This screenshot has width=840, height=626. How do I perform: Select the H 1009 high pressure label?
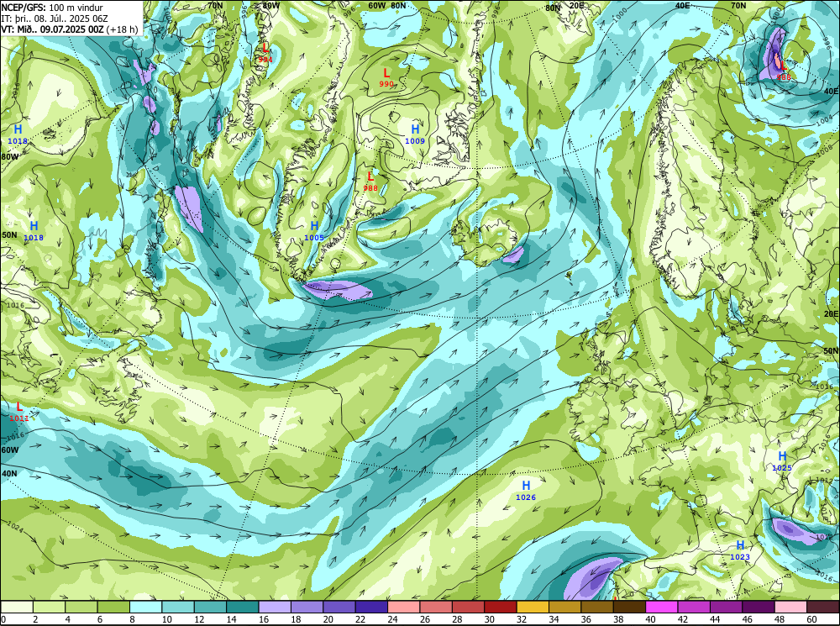point(415,134)
